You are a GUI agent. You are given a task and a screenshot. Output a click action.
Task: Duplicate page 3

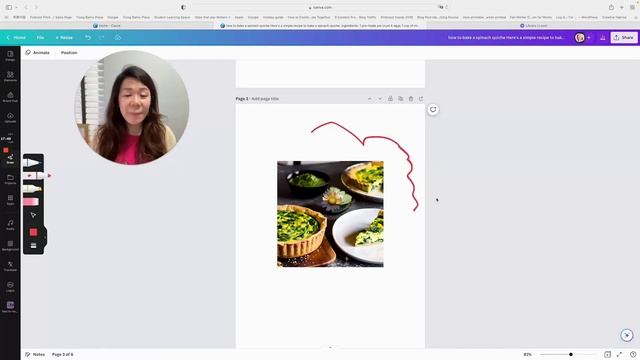click(400, 99)
